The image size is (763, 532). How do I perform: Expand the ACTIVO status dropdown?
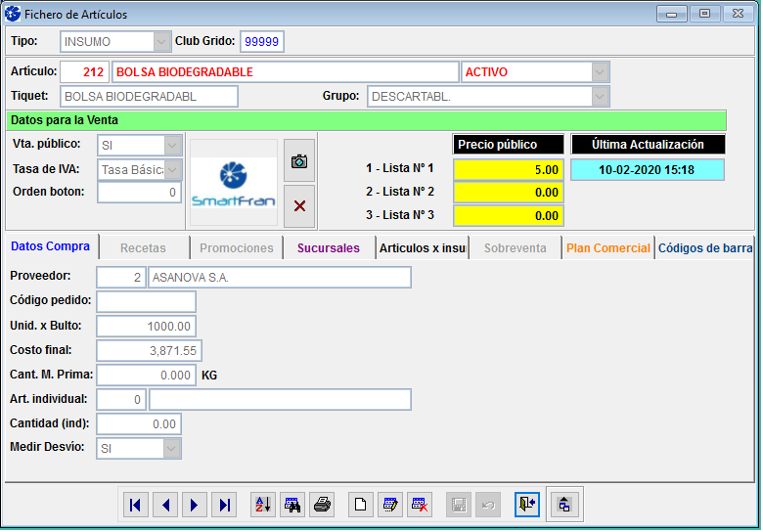[600, 72]
